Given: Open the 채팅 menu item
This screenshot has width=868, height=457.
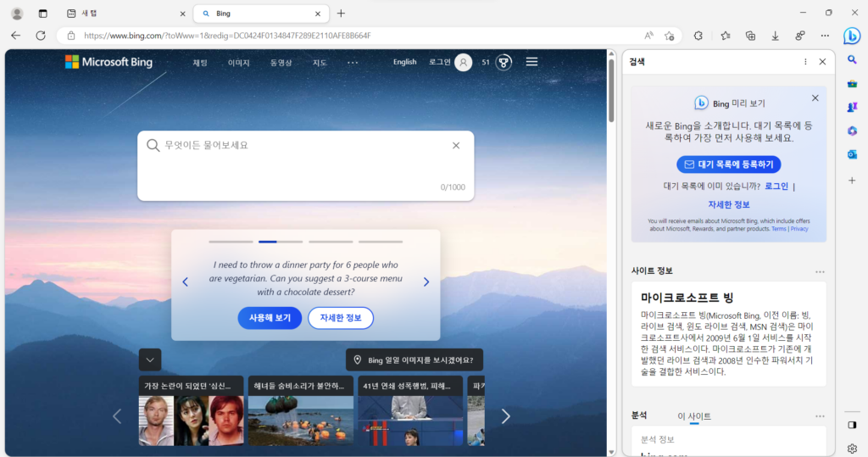Looking at the screenshot, I should pos(200,63).
